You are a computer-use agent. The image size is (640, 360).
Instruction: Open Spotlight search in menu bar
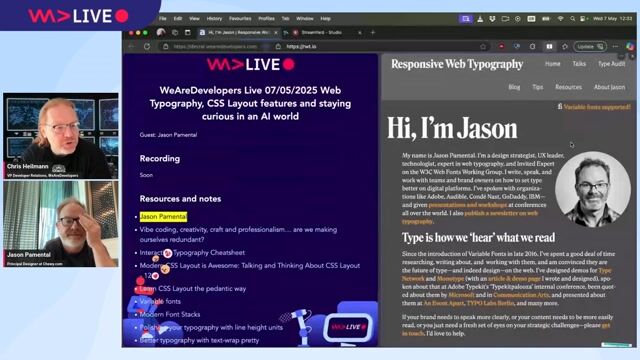point(573,19)
